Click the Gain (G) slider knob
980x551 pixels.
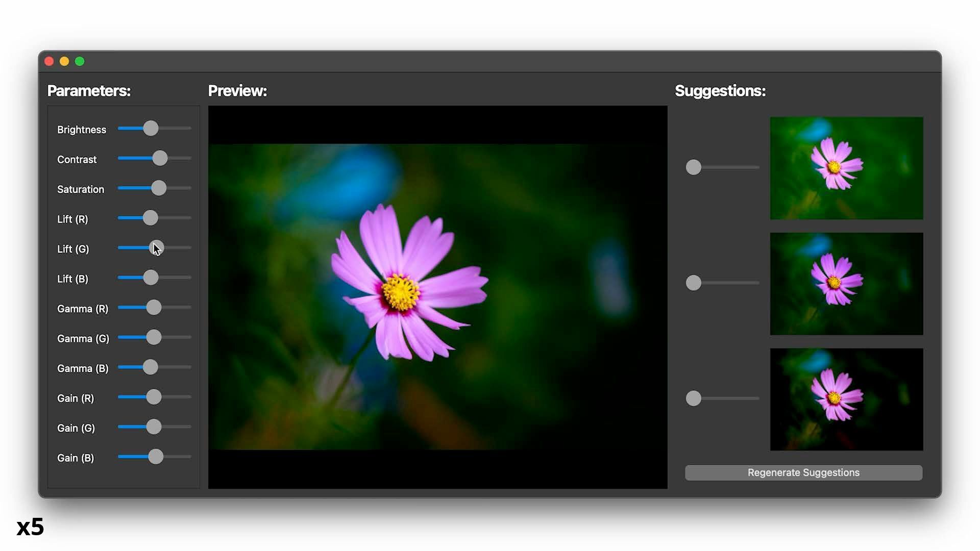154,427
